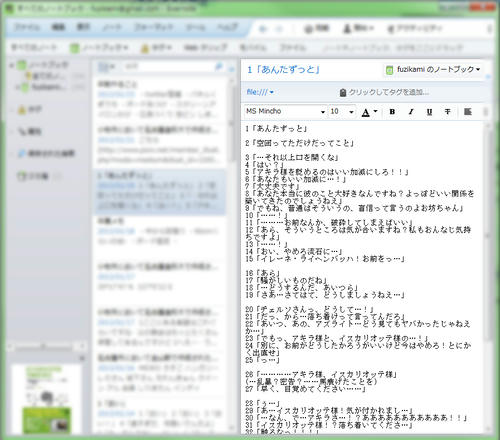Expand the fuzikami notebook stack in sidebar
Screen dimensions: 500x440
(18, 87)
